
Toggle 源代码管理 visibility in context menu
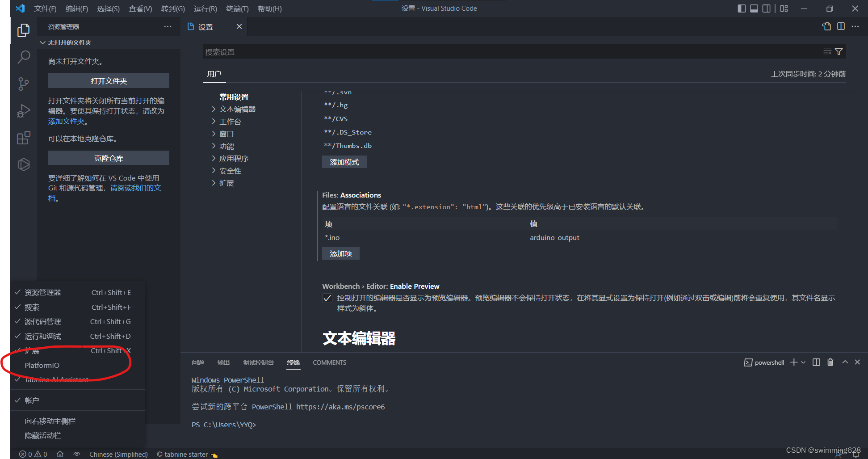pyautogui.click(x=78, y=321)
